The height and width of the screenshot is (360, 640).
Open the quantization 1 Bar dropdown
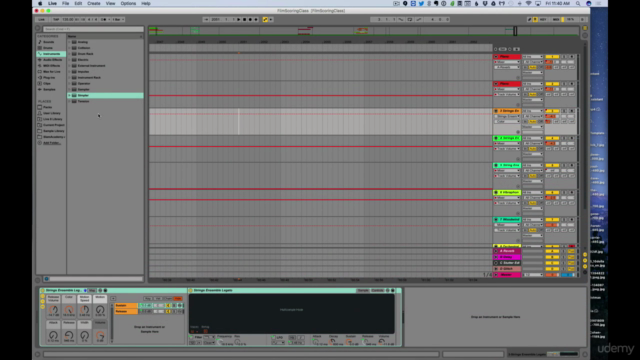pyautogui.click(x=118, y=20)
